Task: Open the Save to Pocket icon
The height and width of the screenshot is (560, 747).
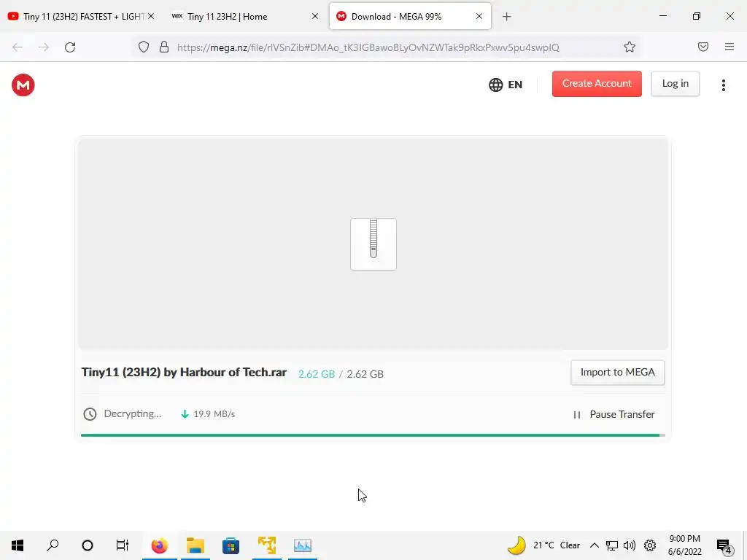Action: (x=703, y=47)
